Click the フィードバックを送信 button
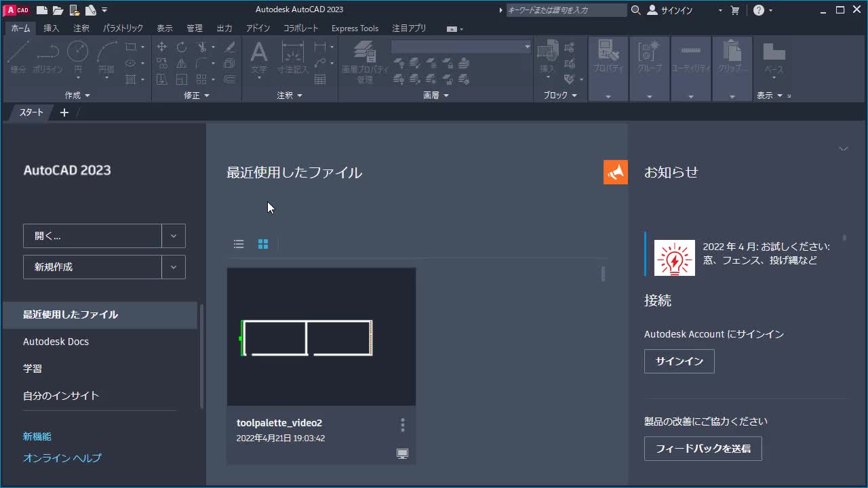The height and width of the screenshot is (488, 868). [x=703, y=449]
